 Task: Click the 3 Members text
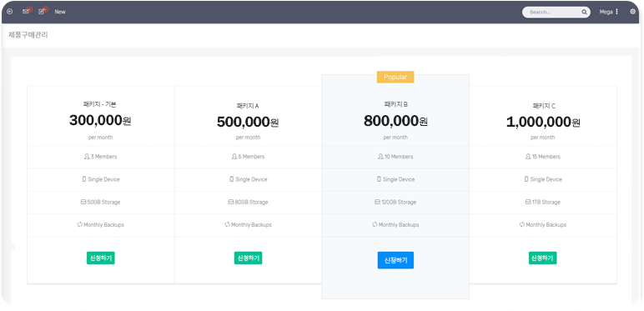point(103,157)
